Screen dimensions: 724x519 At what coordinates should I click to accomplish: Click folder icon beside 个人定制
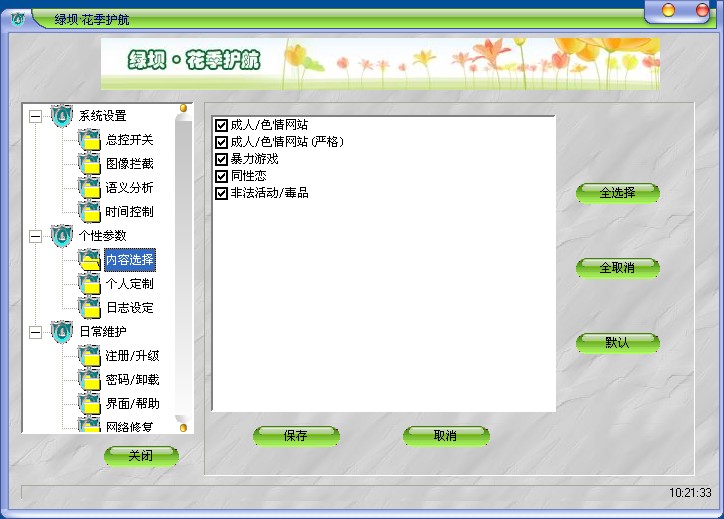pos(89,284)
